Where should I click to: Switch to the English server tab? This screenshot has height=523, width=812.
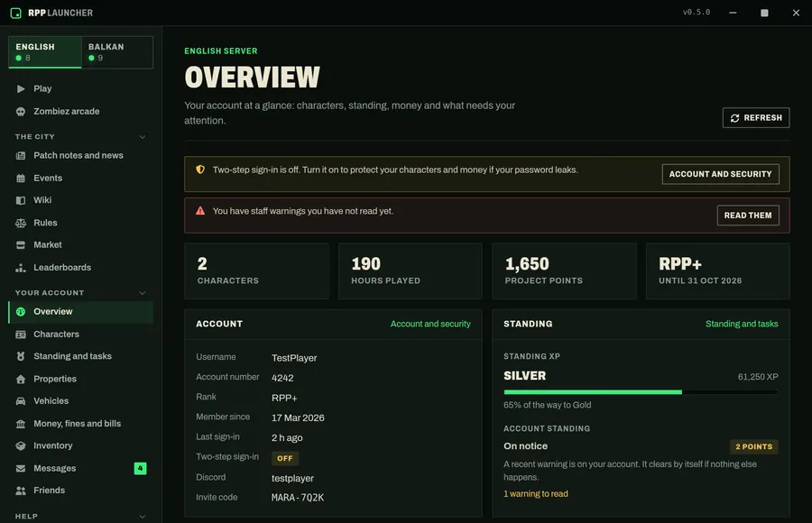coord(45,52)
